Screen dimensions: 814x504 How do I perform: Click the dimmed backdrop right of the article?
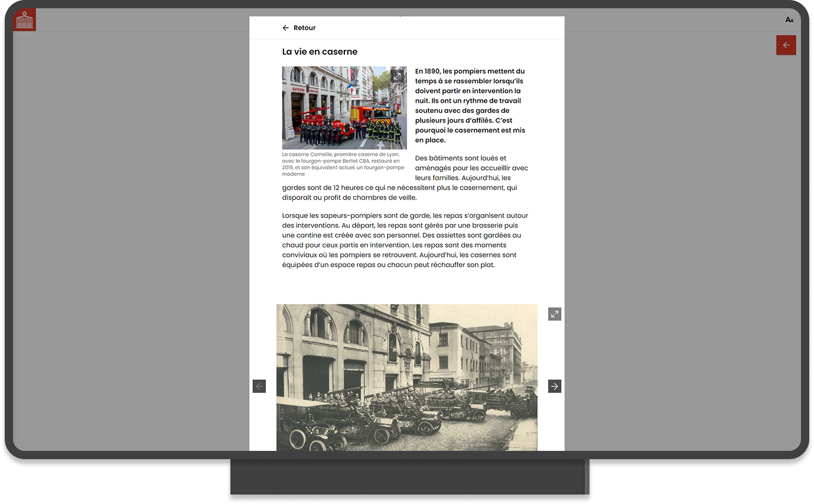[x=679, y=236]
